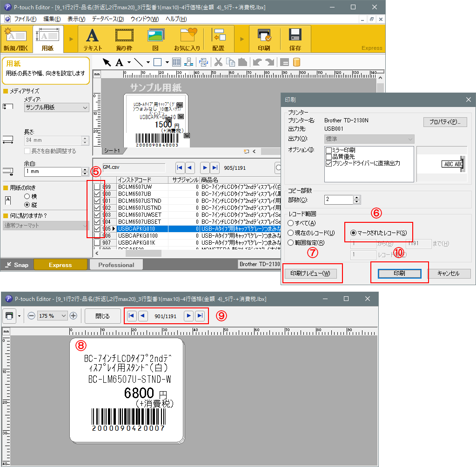Expand the text tool dropdown arrow

pos(129,62)
